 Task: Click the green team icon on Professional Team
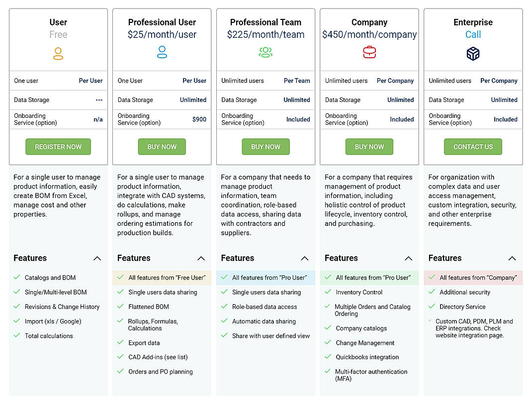pos(266,53)
